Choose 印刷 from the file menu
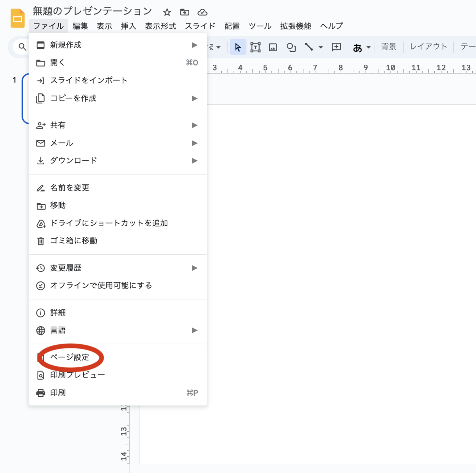Image resolution: width=476 pixels, height=473 pixels. click(118, 393)
